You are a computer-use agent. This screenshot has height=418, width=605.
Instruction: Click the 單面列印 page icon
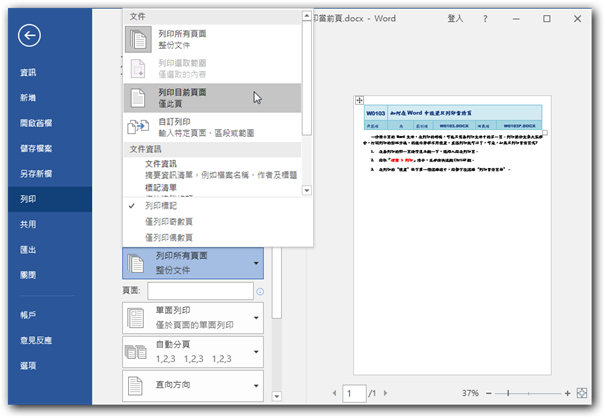pyautogui.click(x=135, y=318)
